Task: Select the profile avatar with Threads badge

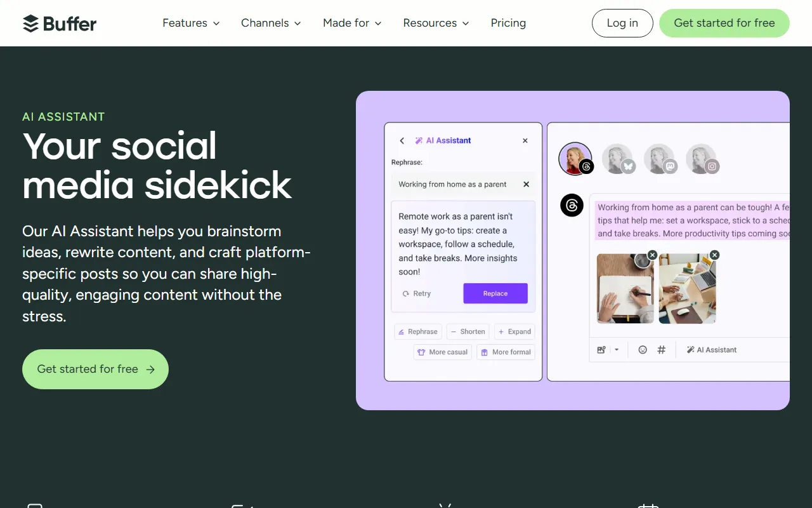Action: (x=575, y=159)
